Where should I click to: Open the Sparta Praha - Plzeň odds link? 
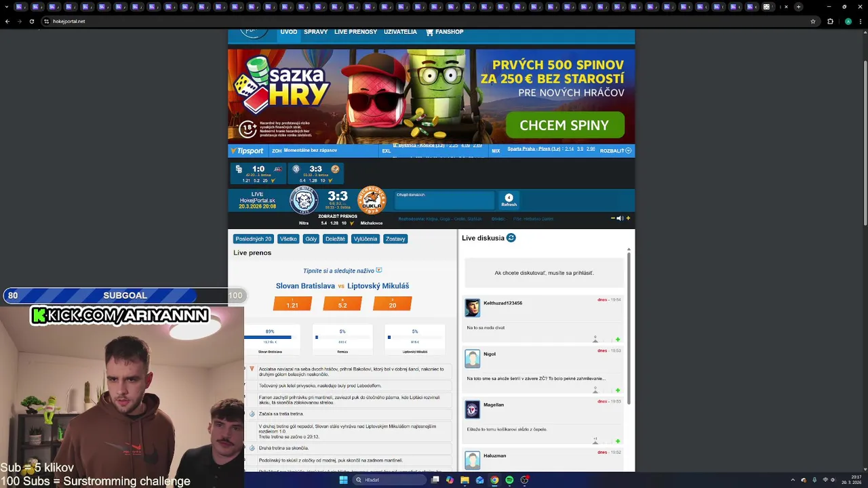pos(534,148)
